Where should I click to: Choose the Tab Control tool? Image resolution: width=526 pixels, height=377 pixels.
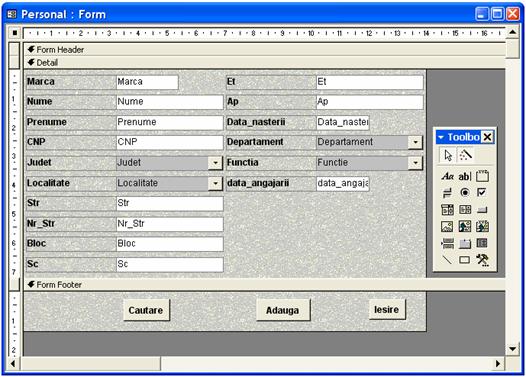(x=465, y=244)
